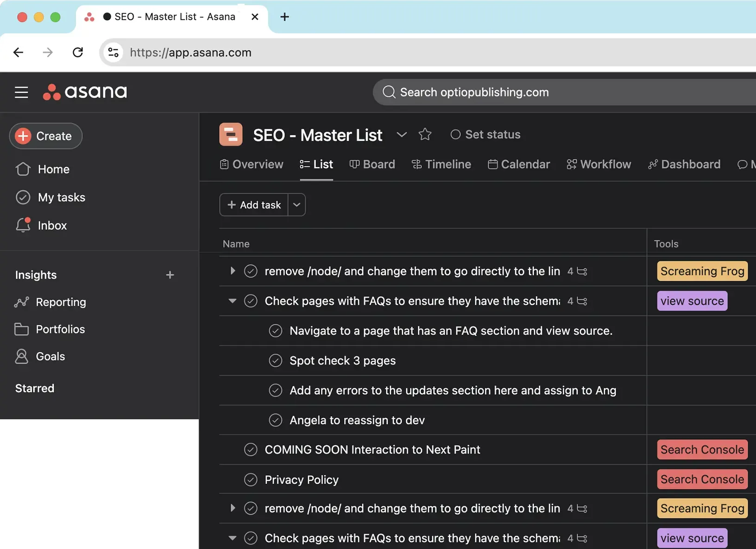Star the SEO - Master List project
Viewport: 756px width, 549px height.
pos(424,134)
